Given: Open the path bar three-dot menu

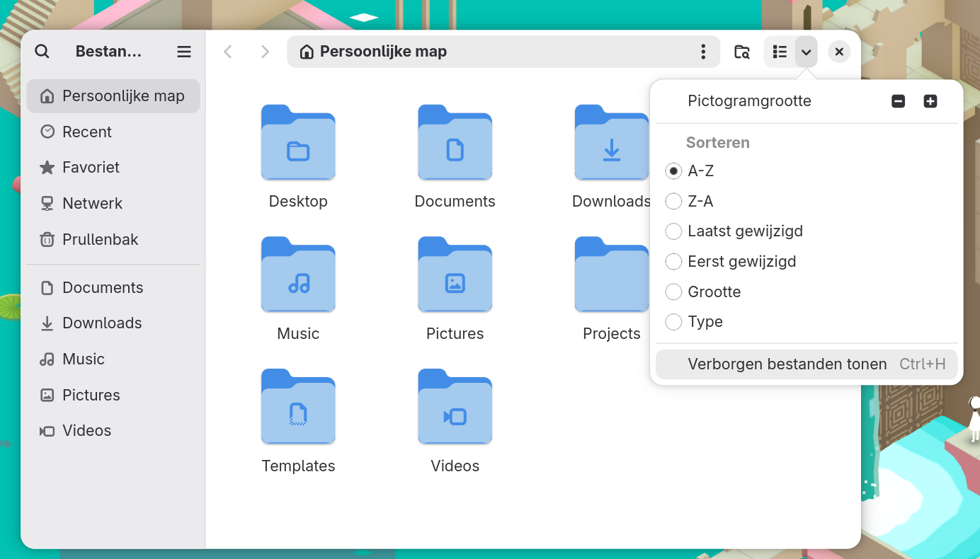Looking at the screenshot, I should coord(702,52).
